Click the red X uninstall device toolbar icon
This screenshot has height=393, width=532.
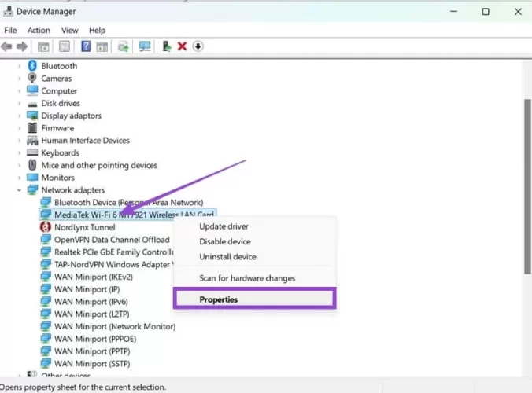click(182, 47)
